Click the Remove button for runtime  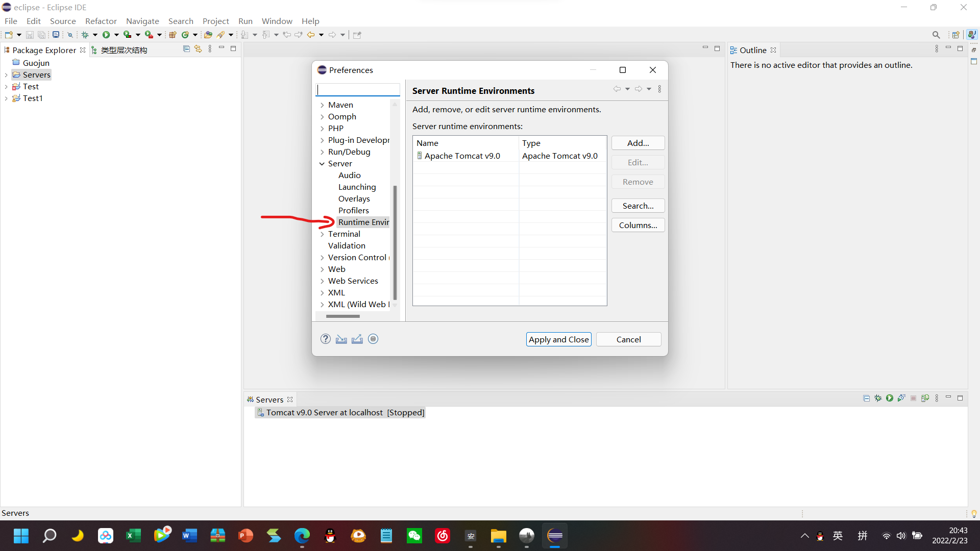click(x=636, y=182)
